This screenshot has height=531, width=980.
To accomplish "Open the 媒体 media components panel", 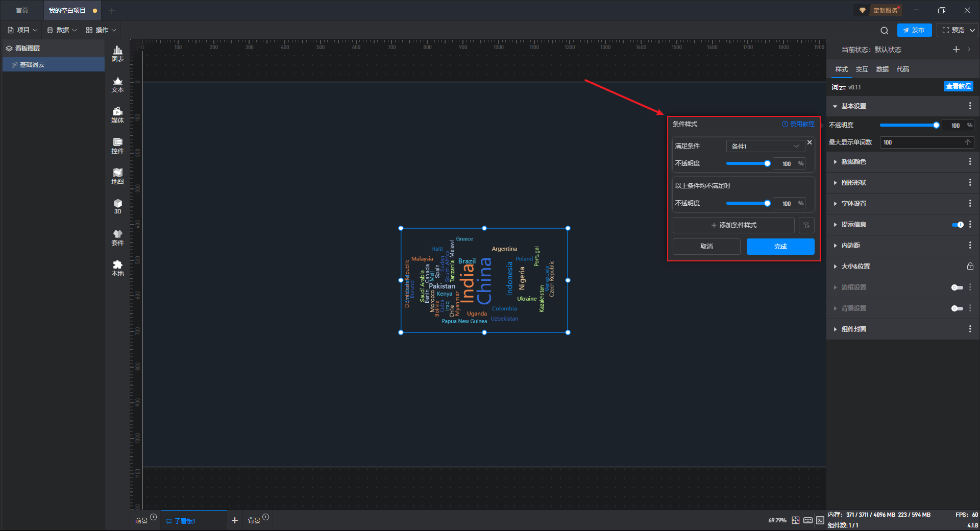I will (x=117, y=115).
